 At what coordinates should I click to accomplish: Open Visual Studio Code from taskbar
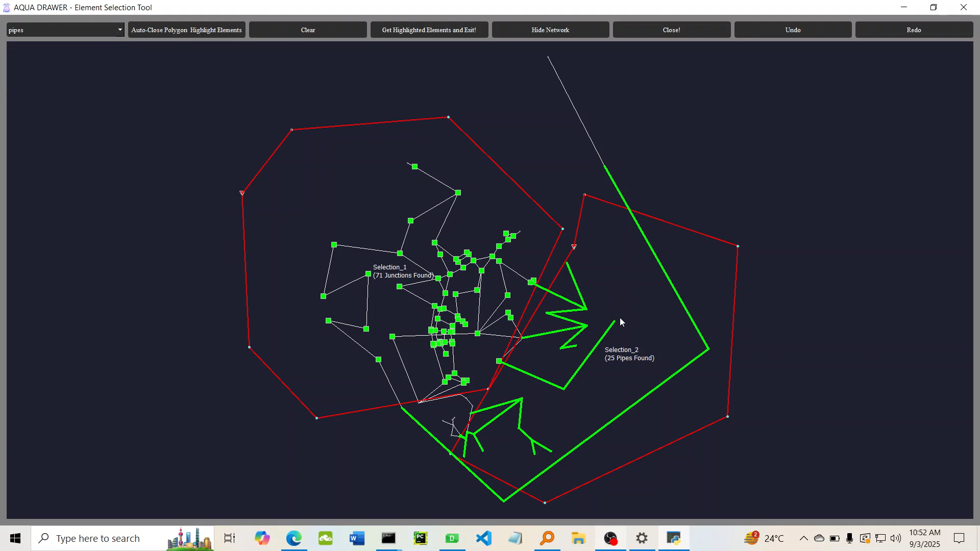coord(483,538)
